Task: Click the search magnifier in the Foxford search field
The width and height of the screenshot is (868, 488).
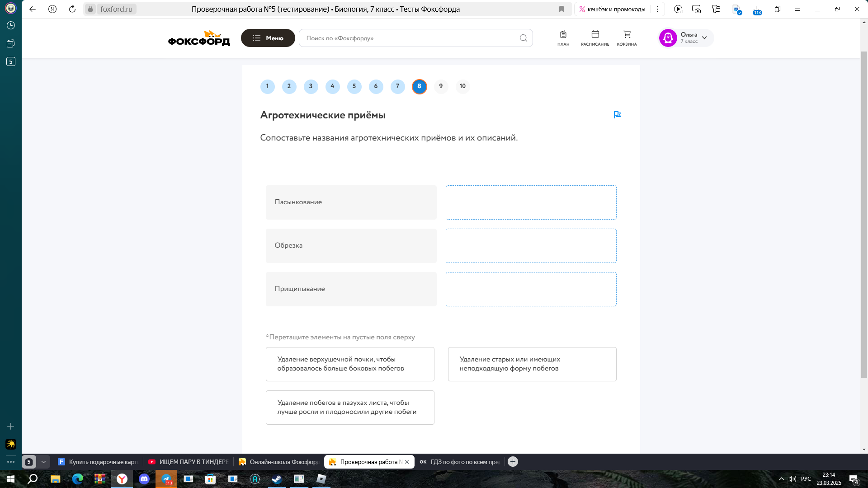Action: (524, 38)
